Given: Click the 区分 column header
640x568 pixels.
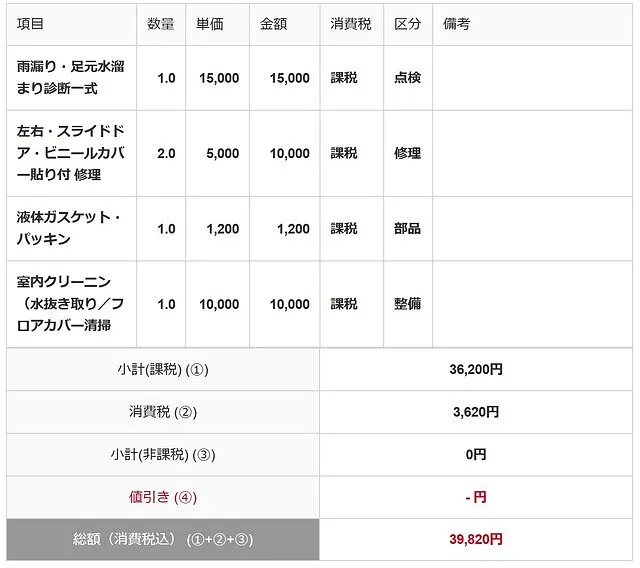Looking at the screenshot, I should coord(408,24).
